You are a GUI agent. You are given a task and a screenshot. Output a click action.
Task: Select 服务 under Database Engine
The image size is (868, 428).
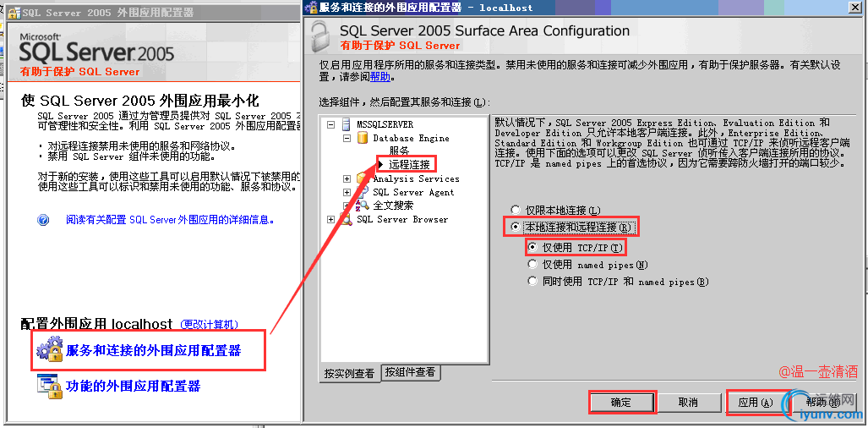pos(399,151)
